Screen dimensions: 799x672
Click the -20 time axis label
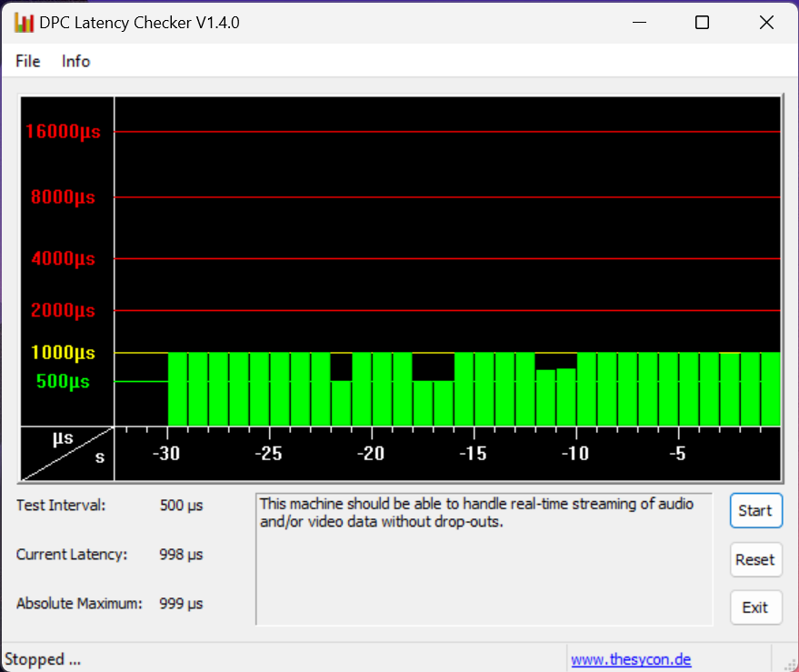pos(371,453)
